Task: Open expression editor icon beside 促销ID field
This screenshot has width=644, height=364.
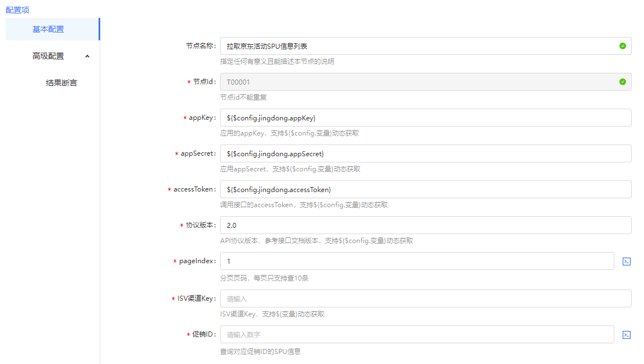Action: click(x=627, y=335)
